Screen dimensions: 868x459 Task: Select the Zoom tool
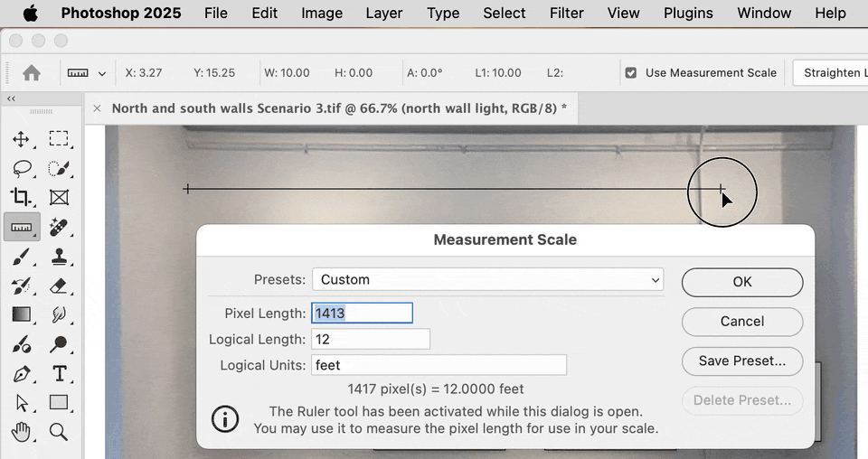point(59,432)
